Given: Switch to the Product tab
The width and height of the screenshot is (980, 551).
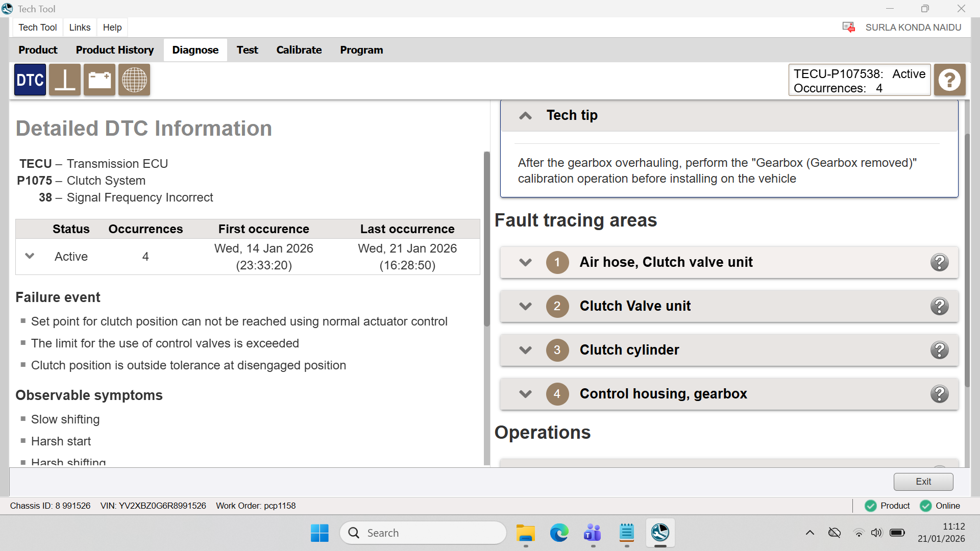Looking at the screenshot, I should (38, 50).
